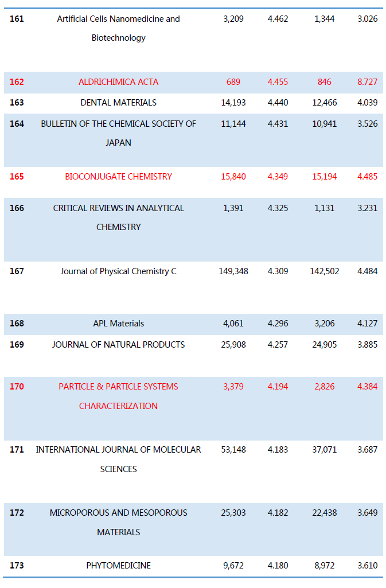Image resolution: width=386 pixels, height=588 pixels.
Task: Click the red value 8.727
Action: point(367,82)
